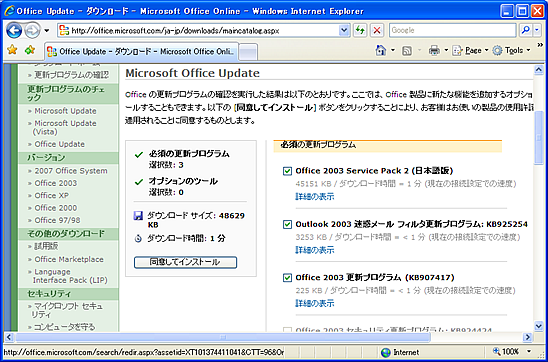Click the ダウンロード サイズ: 48629 KB text
Image resolution: width=548 pixels, height=362 pixels.
tap(196, 220)
